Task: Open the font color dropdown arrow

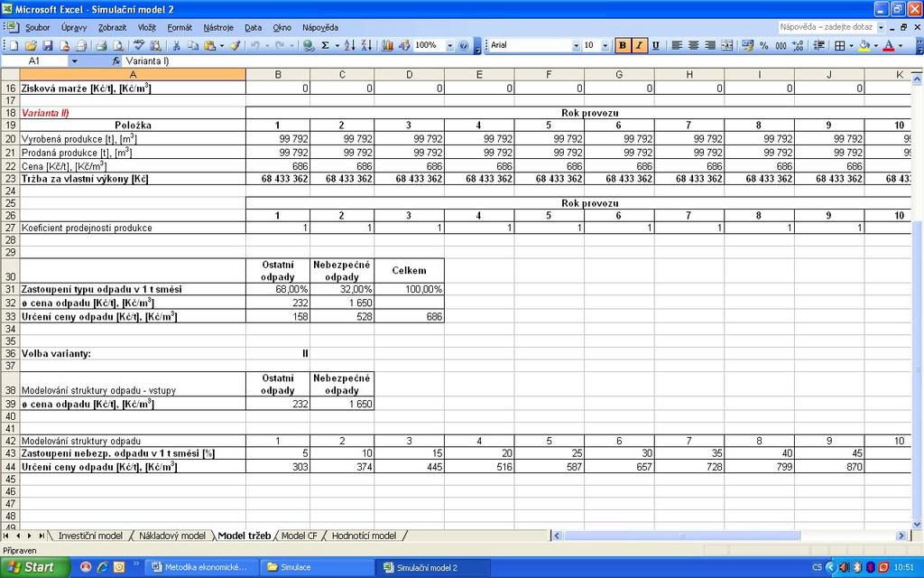Action: tap(900, 45)
